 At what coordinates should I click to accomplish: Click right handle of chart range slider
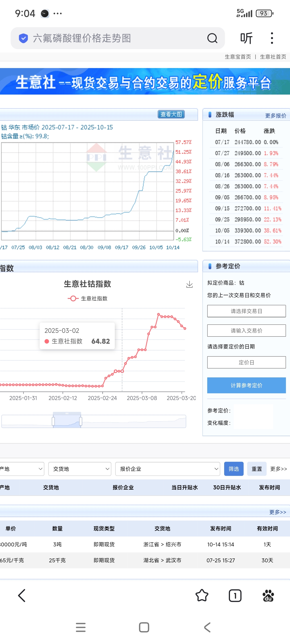click(x=81, y=421)
